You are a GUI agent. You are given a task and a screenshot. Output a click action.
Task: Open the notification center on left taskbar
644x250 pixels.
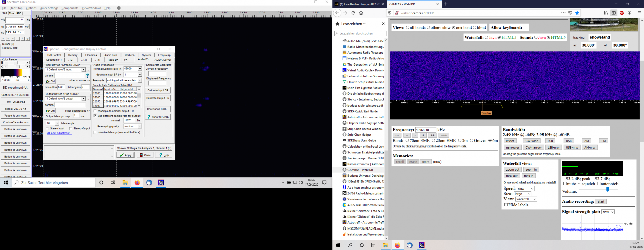(324, 183)
